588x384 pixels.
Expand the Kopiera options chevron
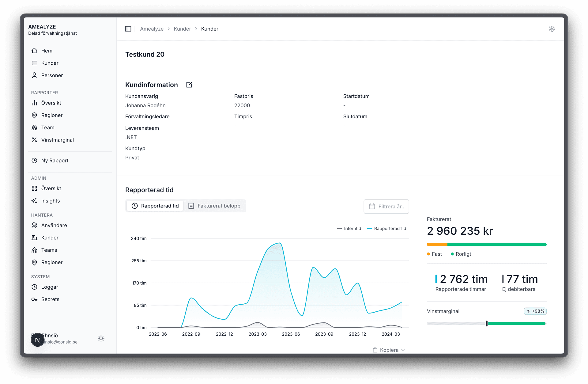403,350
